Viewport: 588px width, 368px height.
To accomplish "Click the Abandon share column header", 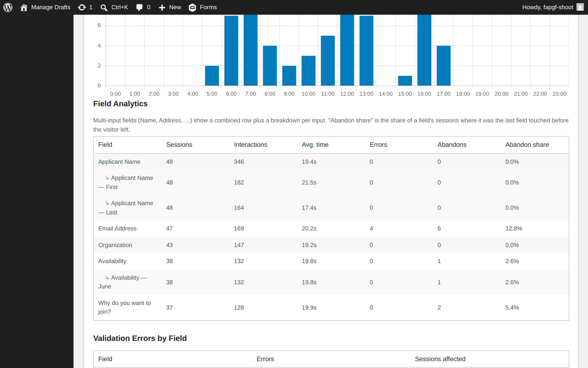I will point(527,145).
